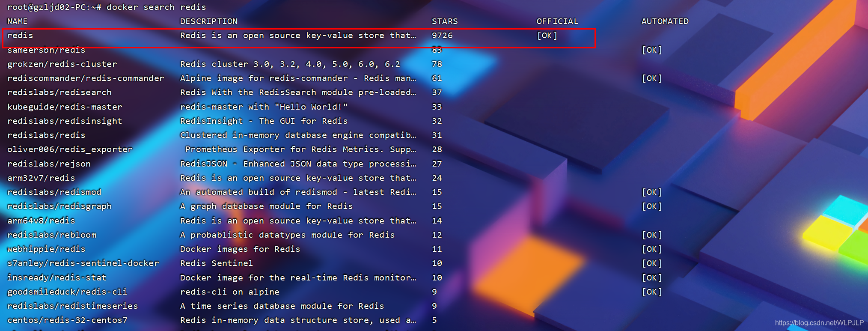Select the name 'redislabs/redisinsight'
The height and width of the screenshot is (331, 868).
65,121
